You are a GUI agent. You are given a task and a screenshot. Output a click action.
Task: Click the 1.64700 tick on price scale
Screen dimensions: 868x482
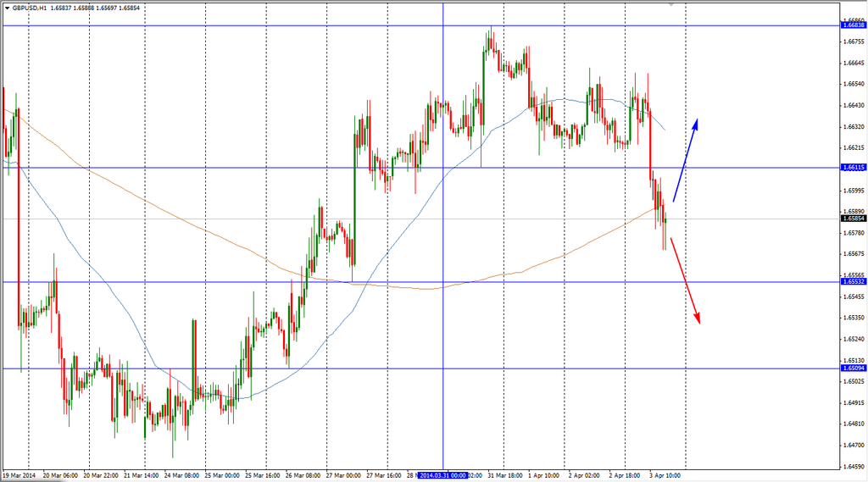click(x=853, y=446)
